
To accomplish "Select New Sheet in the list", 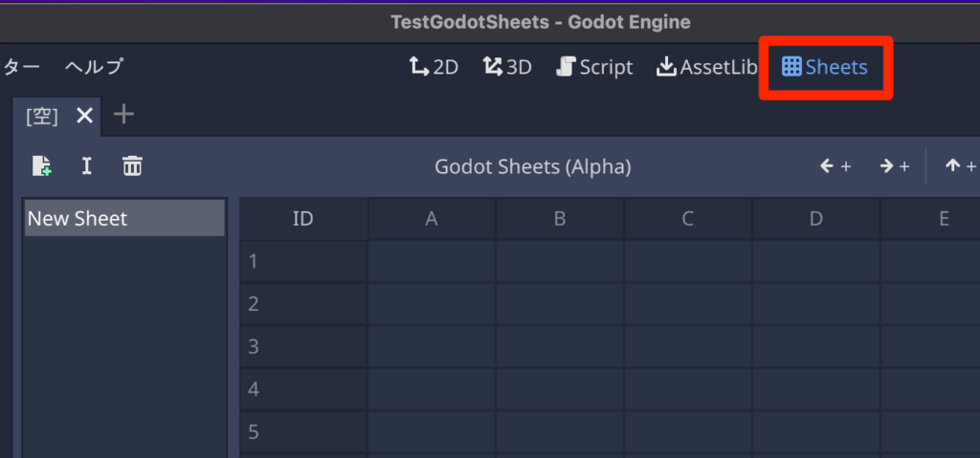I will pyautogui.click(x=124, y=218).
